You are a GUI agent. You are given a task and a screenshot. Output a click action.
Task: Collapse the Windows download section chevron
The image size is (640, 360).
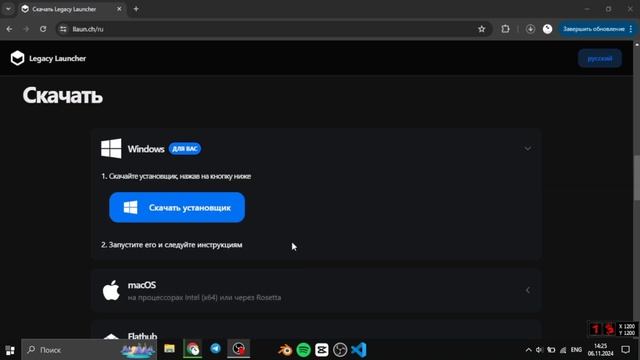[527, 149]
